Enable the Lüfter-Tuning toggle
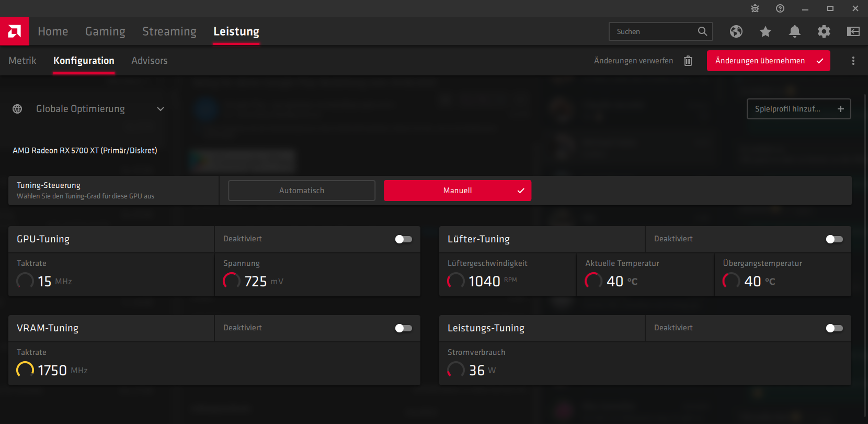 835,239
